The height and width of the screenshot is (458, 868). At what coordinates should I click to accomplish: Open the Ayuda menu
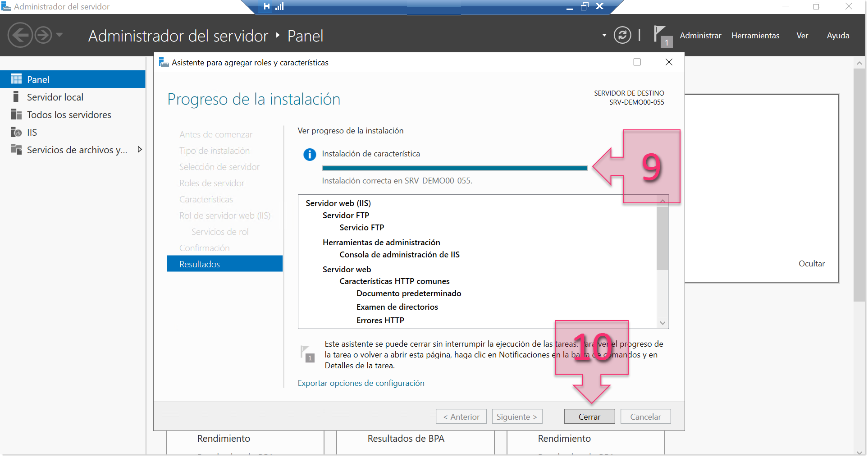click(x=837, y=36)
